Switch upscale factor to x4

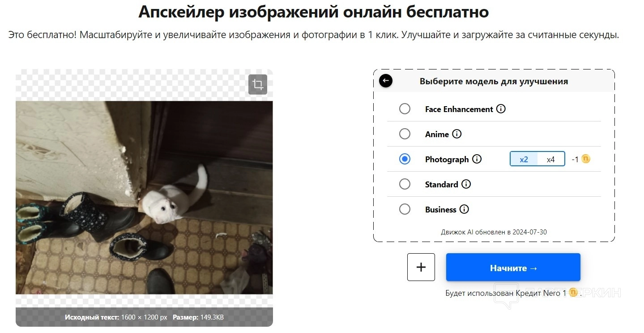click(x=551, y=159)
